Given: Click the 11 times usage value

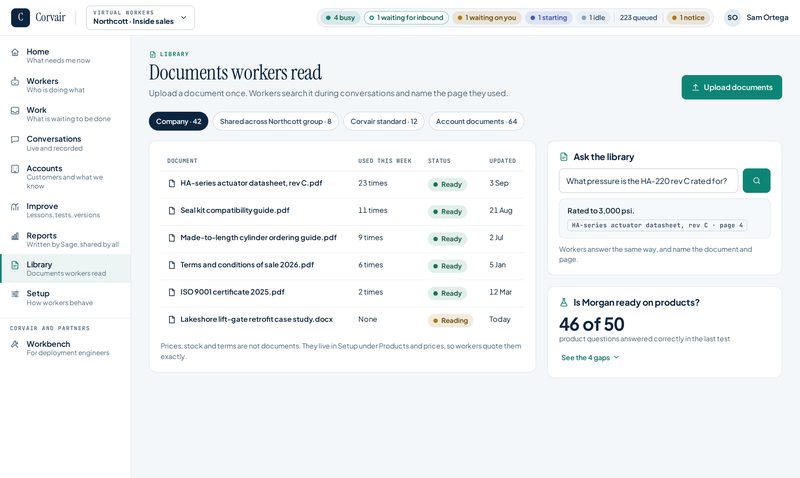Looking at the screenshot, I should [x=372, y=210].
